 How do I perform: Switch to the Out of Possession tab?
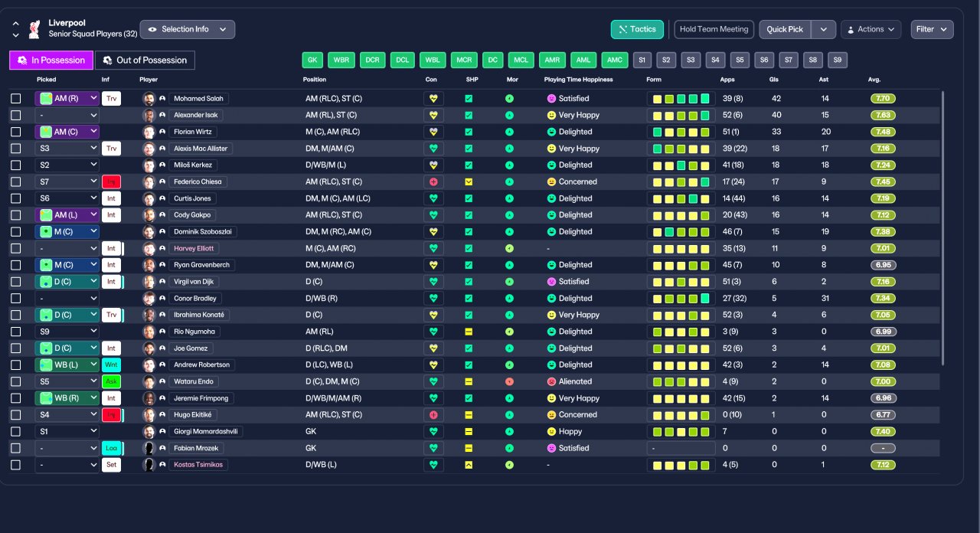point(145,60)
